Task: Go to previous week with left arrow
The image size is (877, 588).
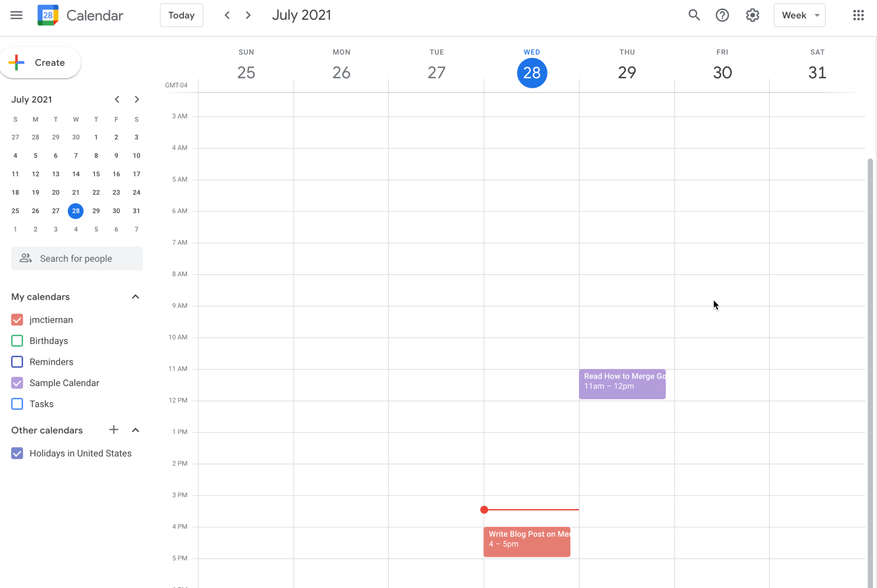Action: tap(227, 15)
